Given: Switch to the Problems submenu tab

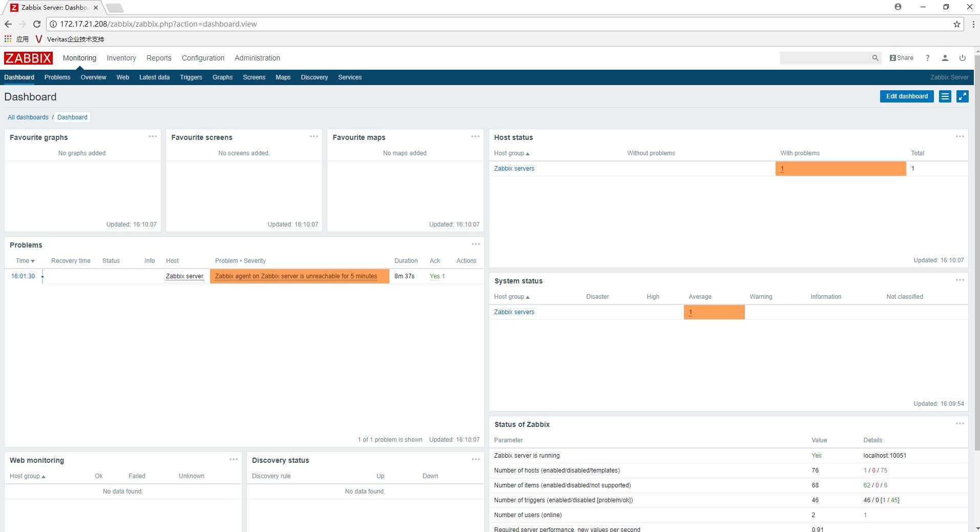Looking at the screenshot, I should (57, 77).
